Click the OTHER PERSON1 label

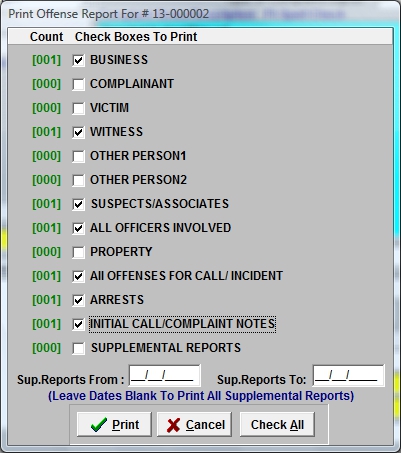click(x=138, y=156)
